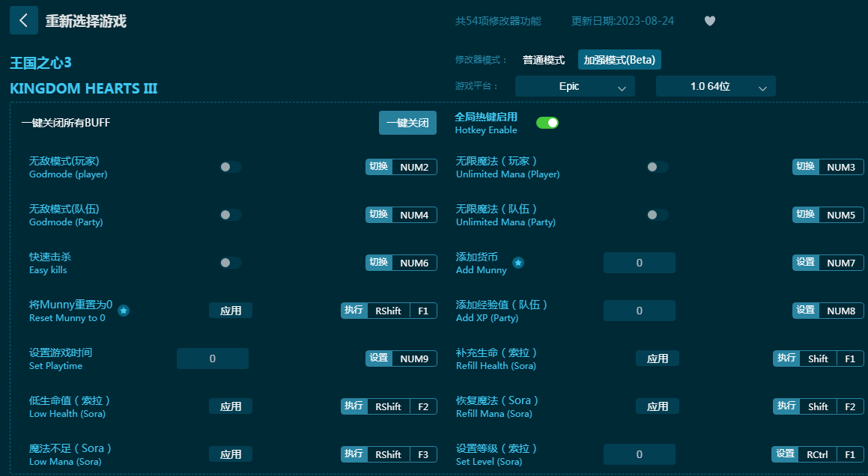Click the heart favorite icon
Image resolution: width=868 pixels, height=476 pixels.
coord(710,21)
